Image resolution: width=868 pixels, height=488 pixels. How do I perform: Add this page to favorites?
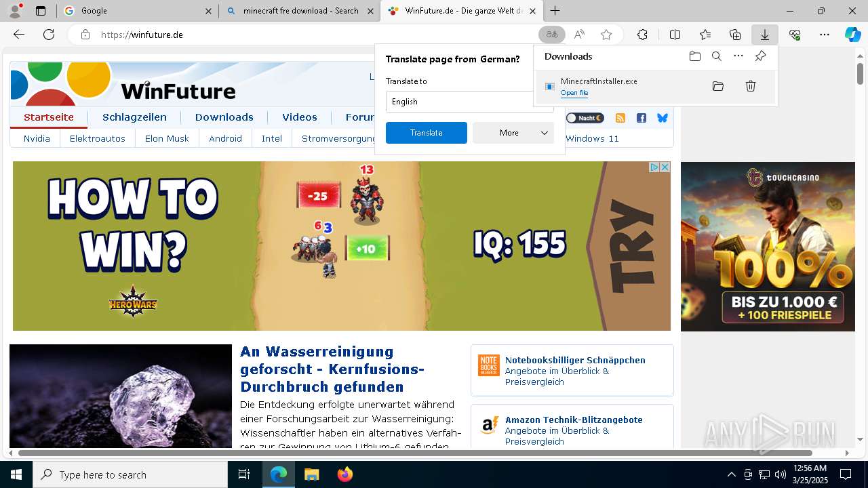[606, 35]
